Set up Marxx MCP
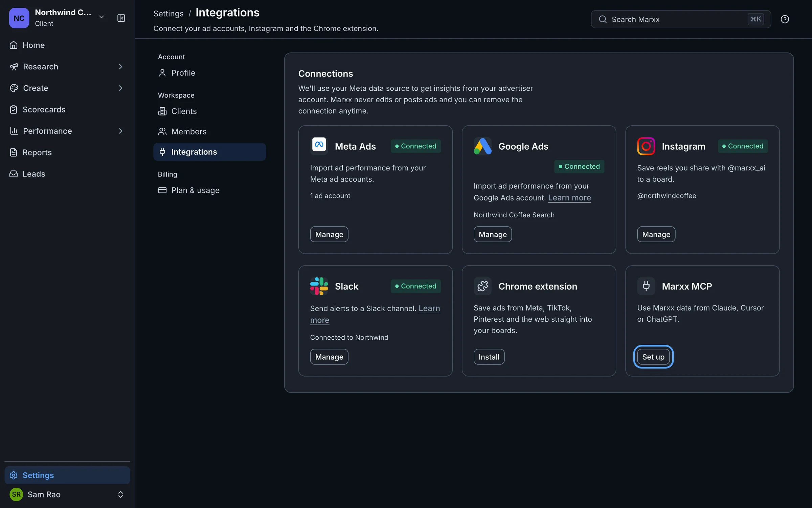 (x=653, y=357)
